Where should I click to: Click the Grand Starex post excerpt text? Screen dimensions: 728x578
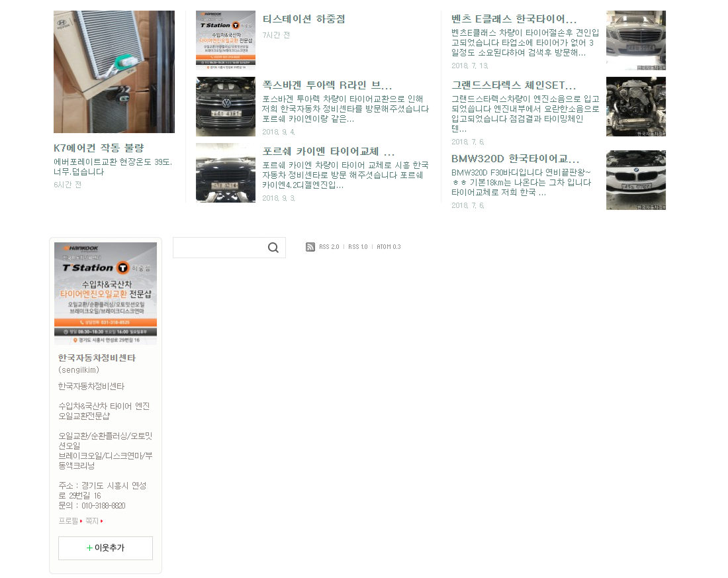point(525,114)
